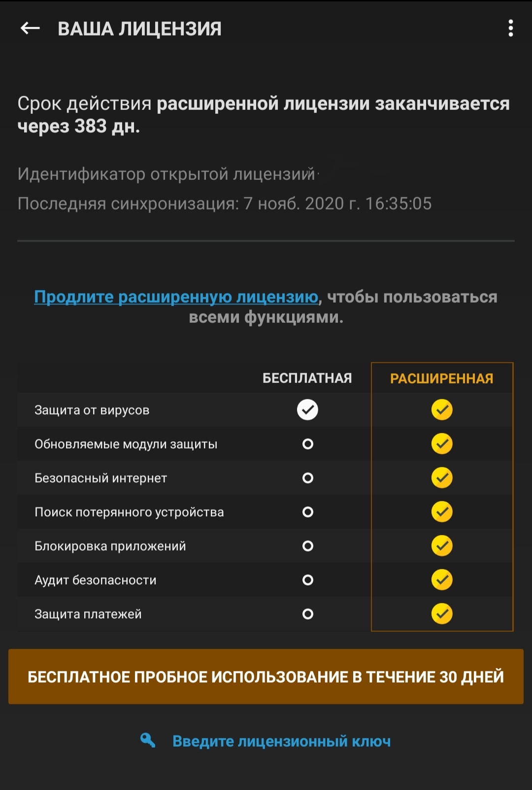Select empty circle in Безопасный интернет row
This screenshot has height=790, width=532.
(x=308, y=478)
